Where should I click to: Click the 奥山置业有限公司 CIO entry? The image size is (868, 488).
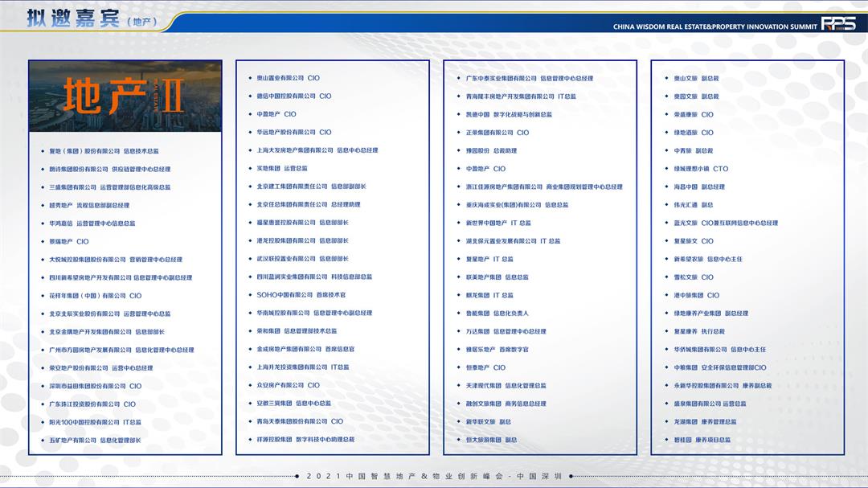click(288, 78)
